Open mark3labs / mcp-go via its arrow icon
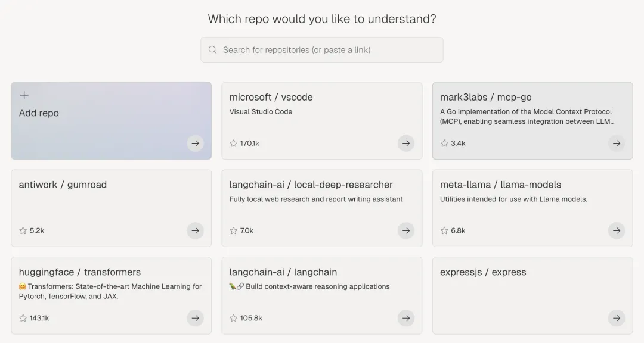 pyautogui.click(x=617, y=143)
